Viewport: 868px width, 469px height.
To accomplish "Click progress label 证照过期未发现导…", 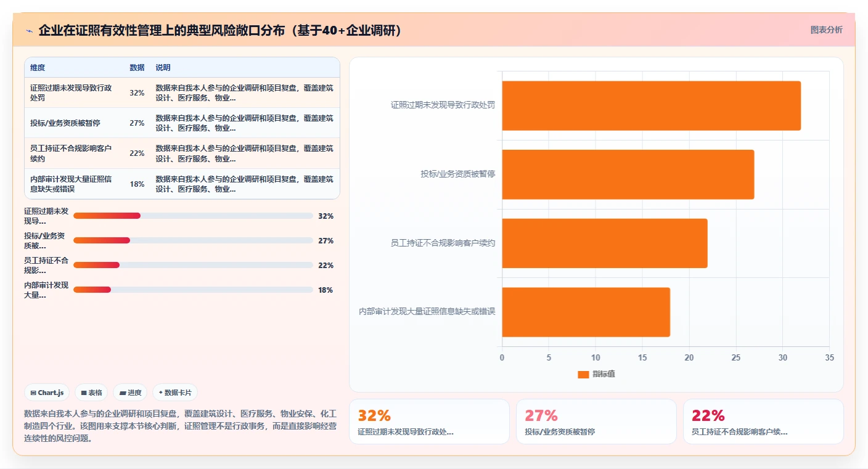I will click(46, 216).
